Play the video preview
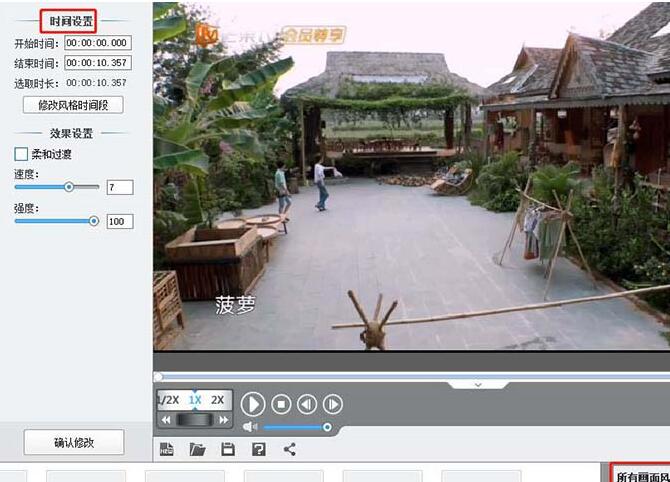The height and width of the screenshot is (482, 670). [x=253, y=404]
